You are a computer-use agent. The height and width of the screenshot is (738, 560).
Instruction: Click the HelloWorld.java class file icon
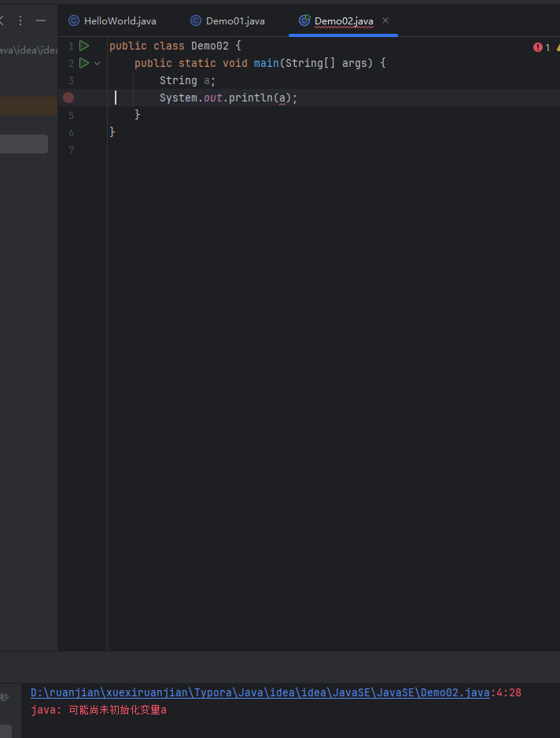click(74, 20)
